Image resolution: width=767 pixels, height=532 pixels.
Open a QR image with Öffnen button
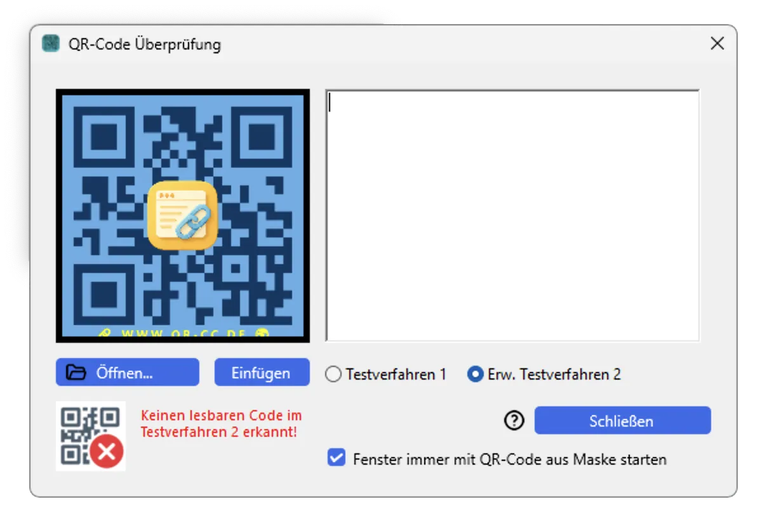click(128, 373)
